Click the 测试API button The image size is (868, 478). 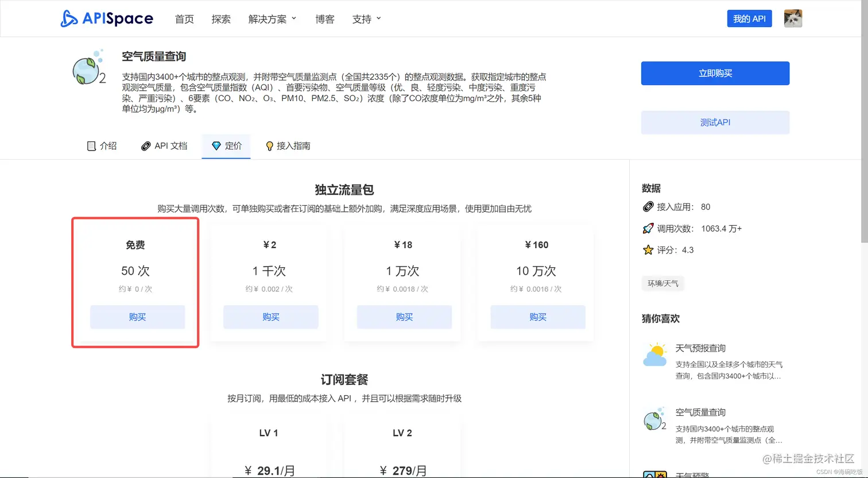point(715,122)
